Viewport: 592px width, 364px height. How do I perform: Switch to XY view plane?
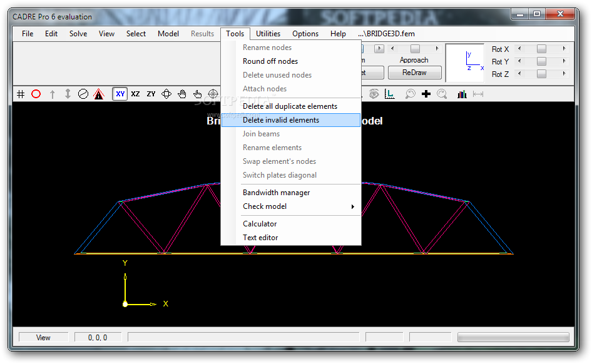pyautogui.click(x=120, y=94)
